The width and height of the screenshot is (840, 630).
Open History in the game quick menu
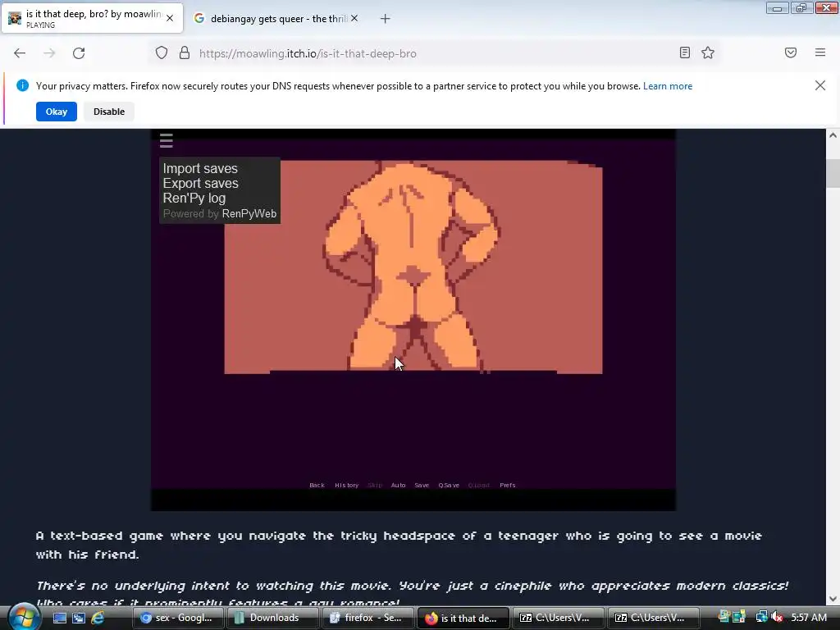[x=347, y=486]
